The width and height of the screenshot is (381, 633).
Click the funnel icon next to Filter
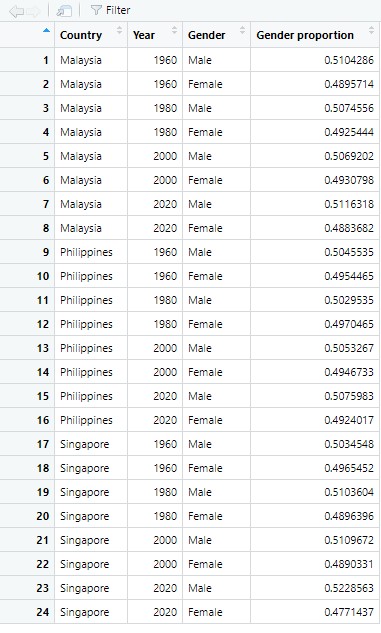point(96,10)
